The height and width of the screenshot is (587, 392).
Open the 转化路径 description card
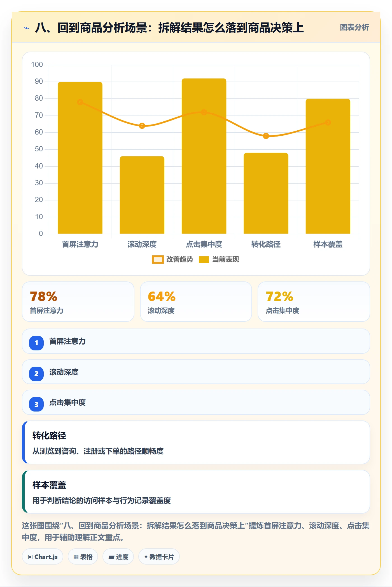pos(196,442)
